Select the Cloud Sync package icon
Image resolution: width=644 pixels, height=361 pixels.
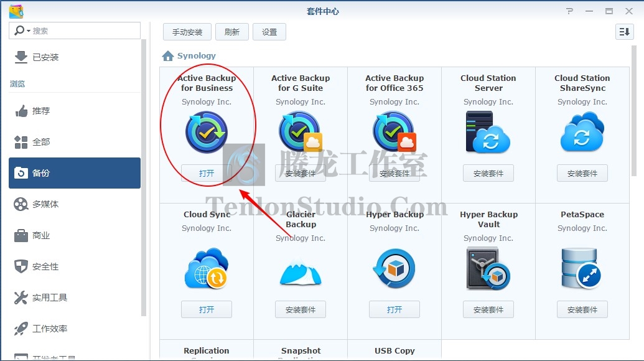[x=206, y=269]
